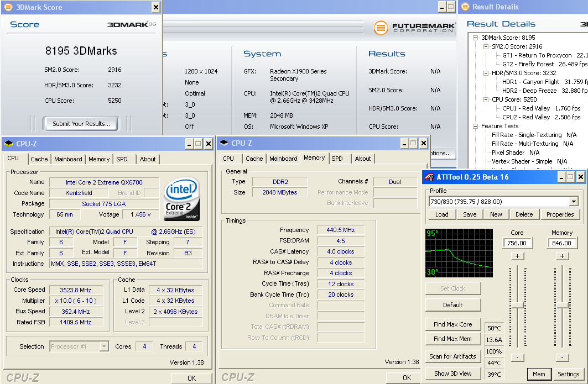This screenshot has height=384, width=588.
Task: Collapse the SM2.0 Score tree node
Action: [486, 46]
